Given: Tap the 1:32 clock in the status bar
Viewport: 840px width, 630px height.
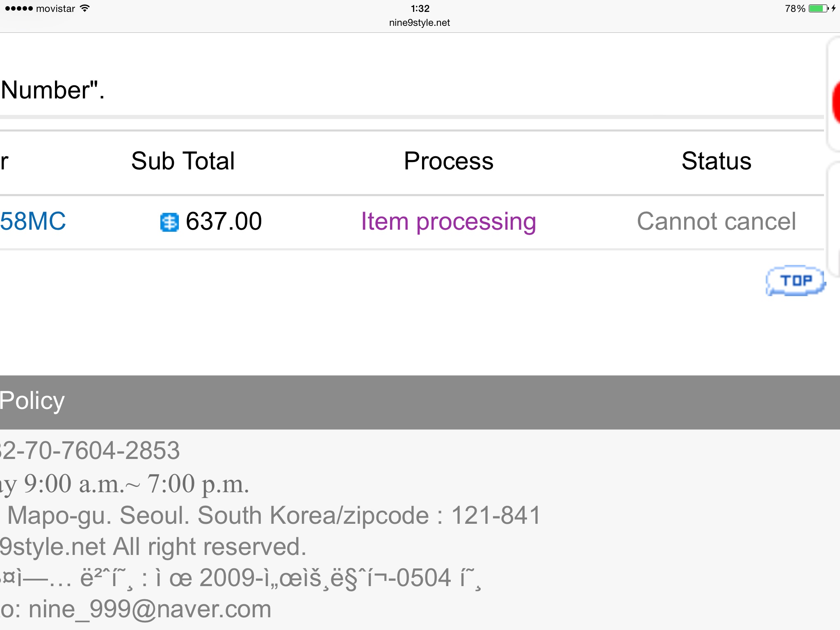Looking at the screenshot, I should [x=420, y=9].
